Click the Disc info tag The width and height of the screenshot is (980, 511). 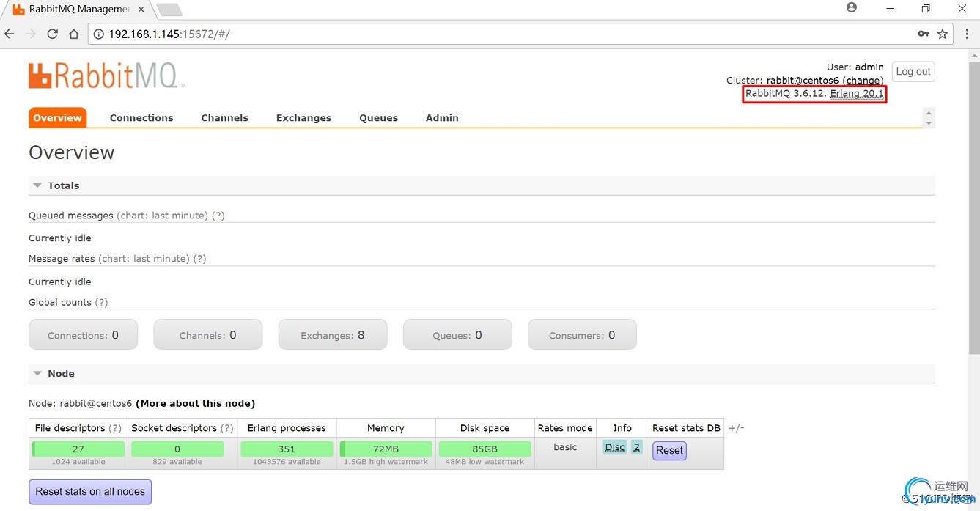pyautogui.click(x=615, y=447)
